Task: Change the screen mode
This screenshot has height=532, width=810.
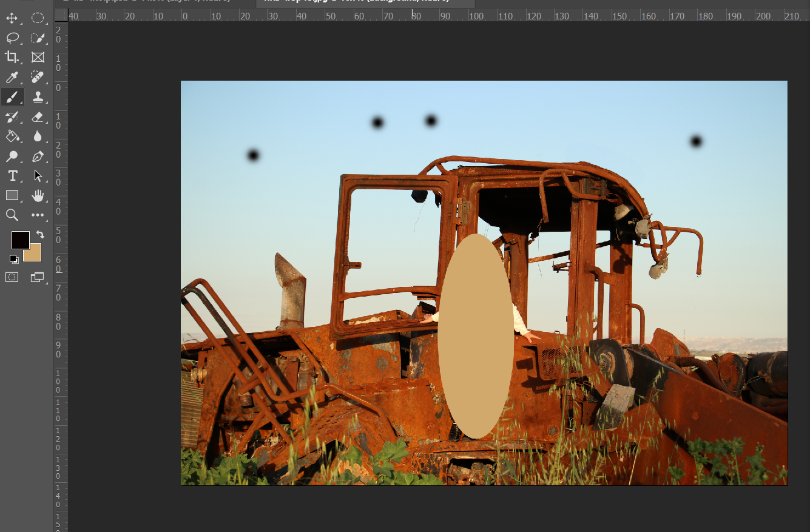Action: coord(38,277)
